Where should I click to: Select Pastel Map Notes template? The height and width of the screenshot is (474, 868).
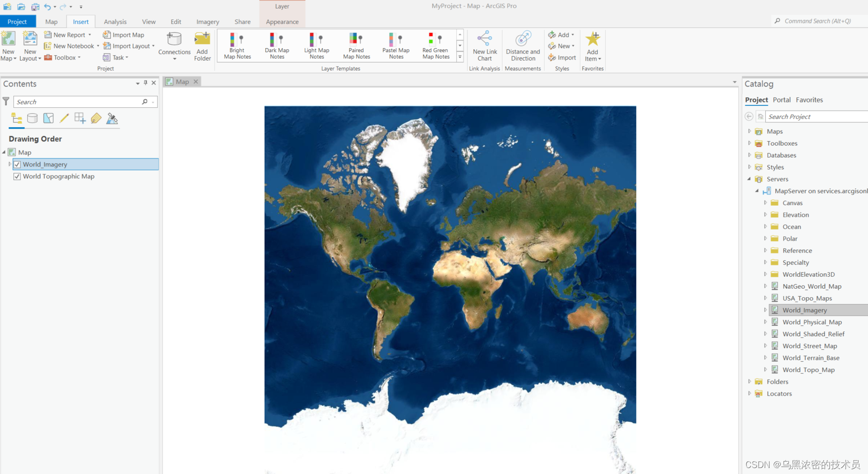coord(396,46)
